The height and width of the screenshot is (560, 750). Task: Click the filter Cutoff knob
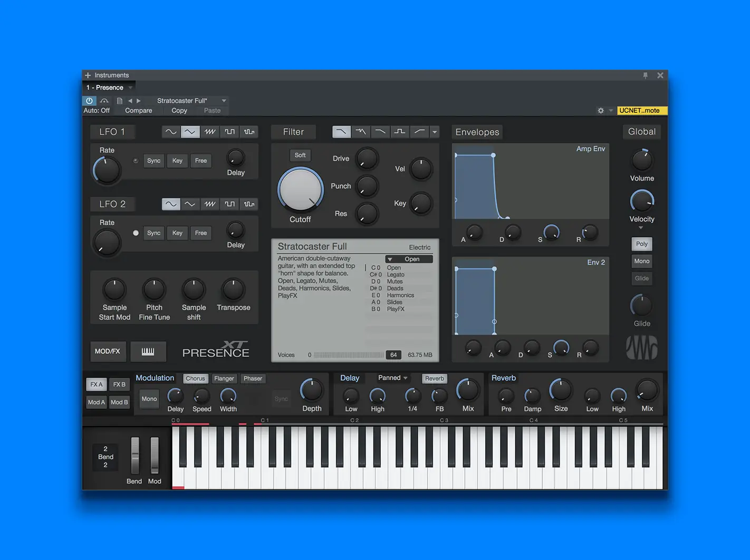pyautogui.click(x=300, y=190)
